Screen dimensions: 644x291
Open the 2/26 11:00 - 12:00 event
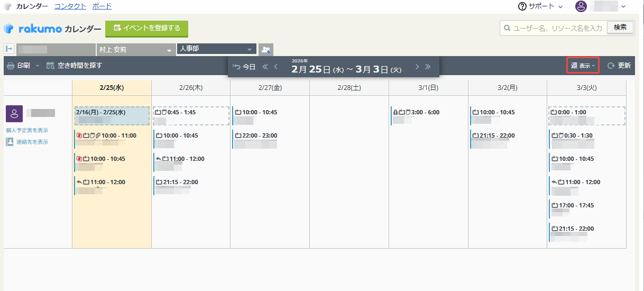tap(191, 162)
